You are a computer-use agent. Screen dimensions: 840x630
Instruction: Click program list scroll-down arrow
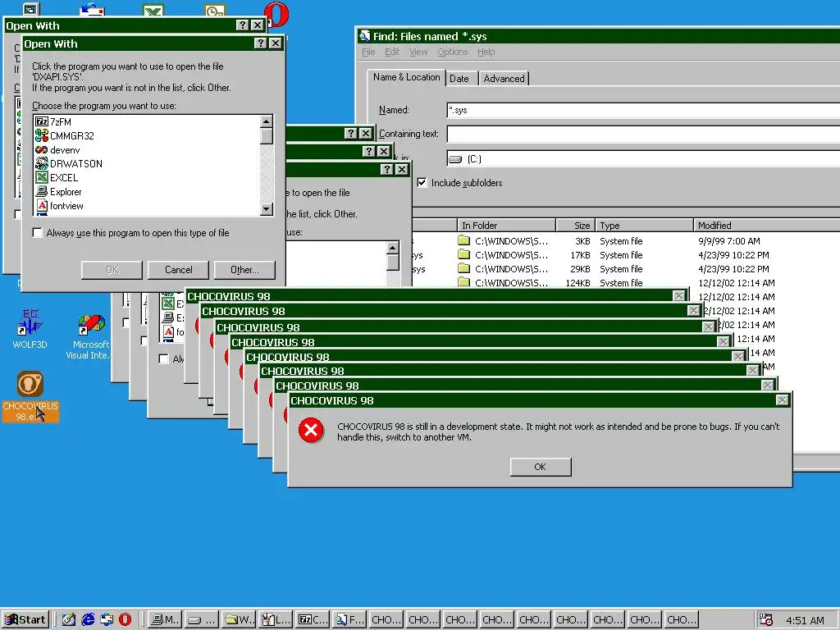click(267, 209)
